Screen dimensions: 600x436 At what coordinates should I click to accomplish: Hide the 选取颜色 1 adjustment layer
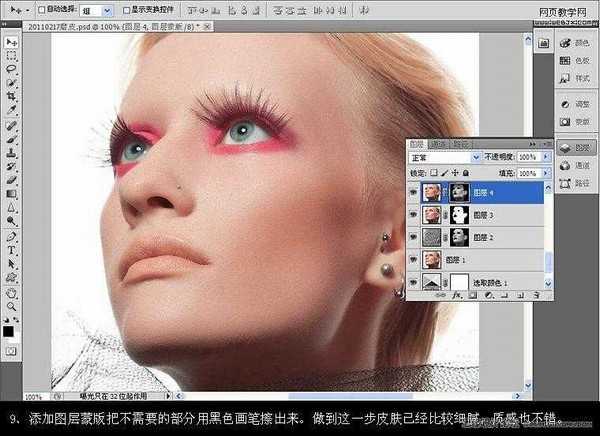point(413,283)
